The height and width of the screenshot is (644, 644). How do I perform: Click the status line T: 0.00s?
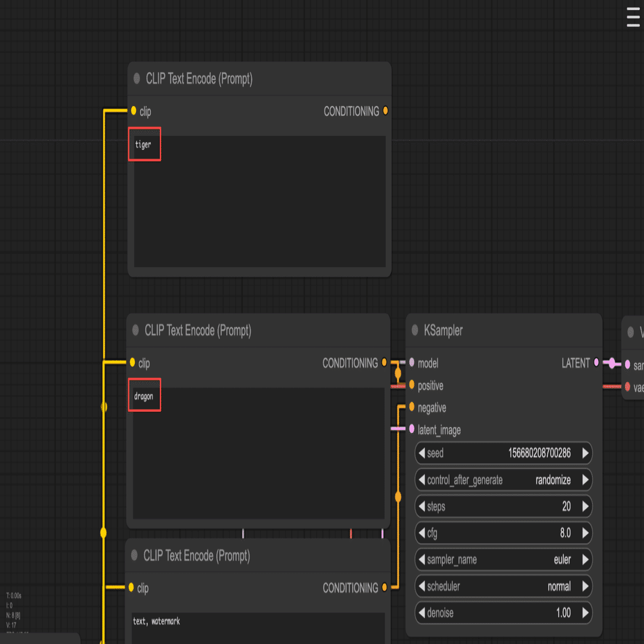point(14,596)
